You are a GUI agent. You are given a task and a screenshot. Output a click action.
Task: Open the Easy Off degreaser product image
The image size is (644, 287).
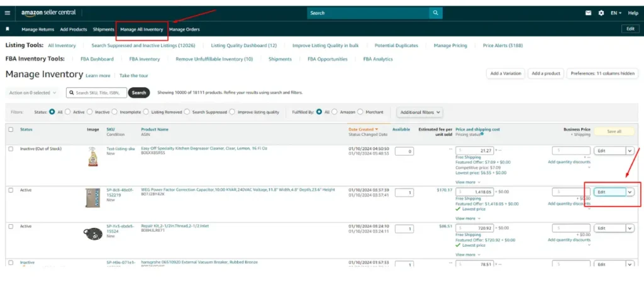tap(93, 156)
